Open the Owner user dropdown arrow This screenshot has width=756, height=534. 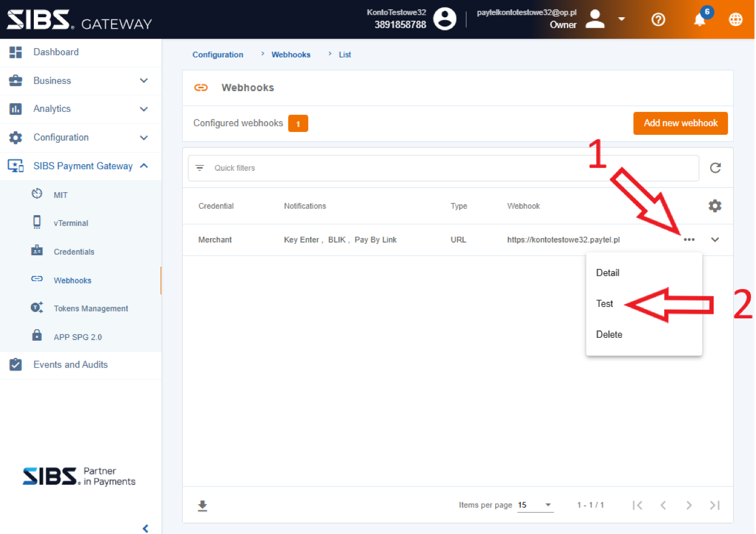(621, 20)
